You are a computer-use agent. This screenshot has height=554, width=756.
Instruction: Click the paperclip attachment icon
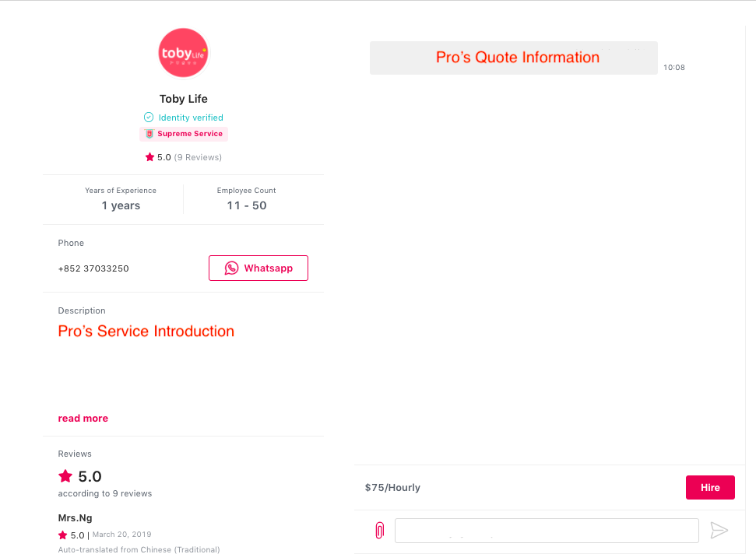[x=379, y=531]
